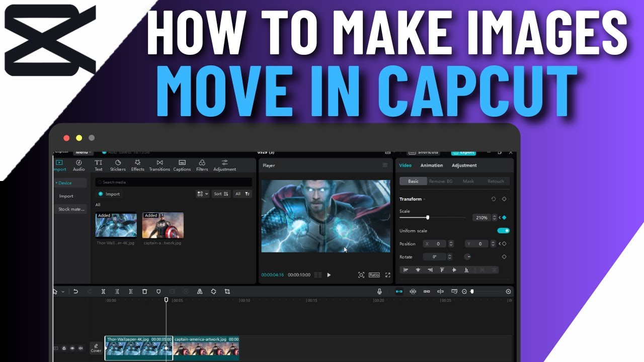Adjust the Position X stepper
This screenshot has width=644, height=362.
451,244
